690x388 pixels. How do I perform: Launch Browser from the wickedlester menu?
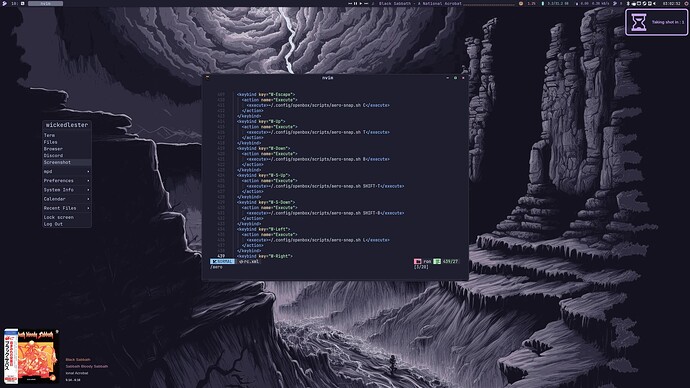(x=67, y=149)
